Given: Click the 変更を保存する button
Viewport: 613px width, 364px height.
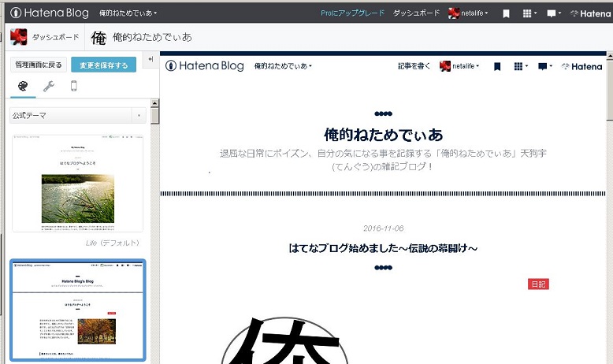Looking at the screenshot, I should pos(103,65).
